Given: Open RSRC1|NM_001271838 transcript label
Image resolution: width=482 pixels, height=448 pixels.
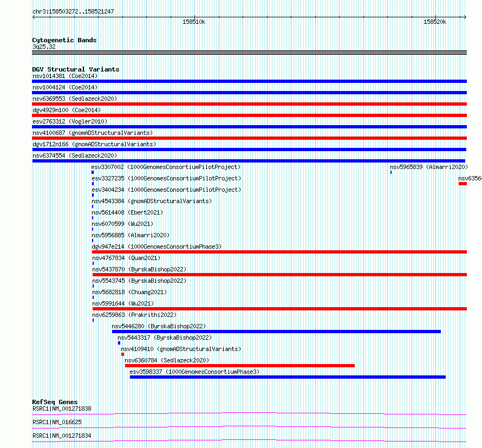Looking at the screenshot, I should tap(62, 408).
